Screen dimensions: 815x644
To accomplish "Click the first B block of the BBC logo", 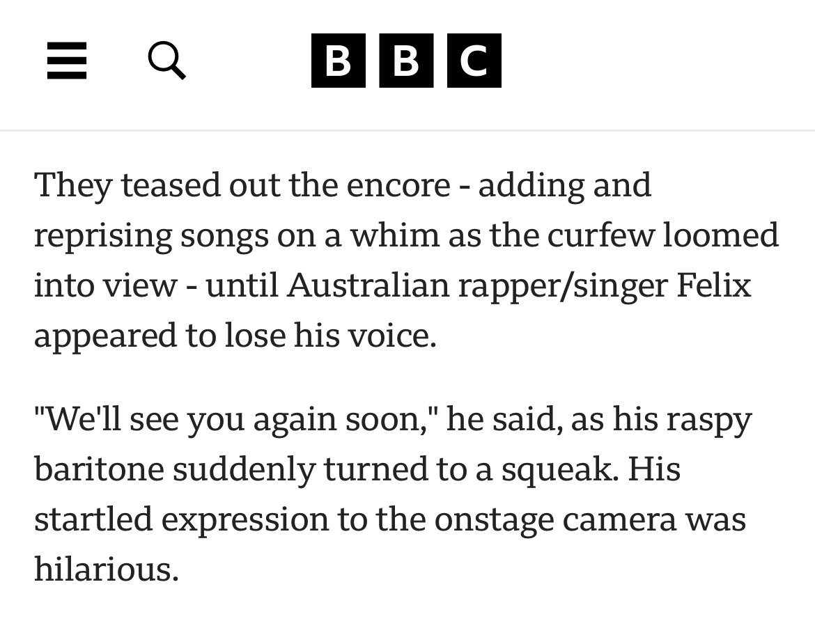I will pyautogui.click(x=339, y=61).
